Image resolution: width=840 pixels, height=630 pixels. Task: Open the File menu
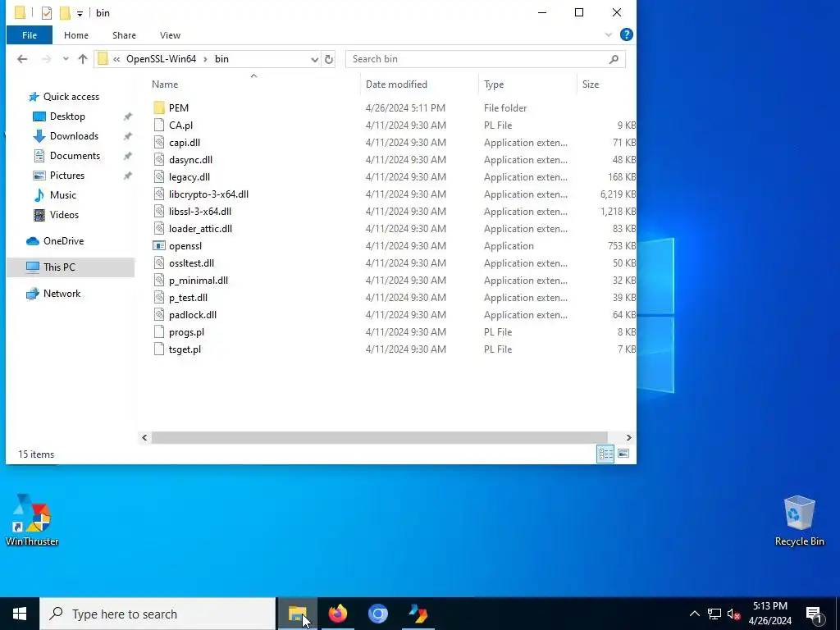[30, 35]
